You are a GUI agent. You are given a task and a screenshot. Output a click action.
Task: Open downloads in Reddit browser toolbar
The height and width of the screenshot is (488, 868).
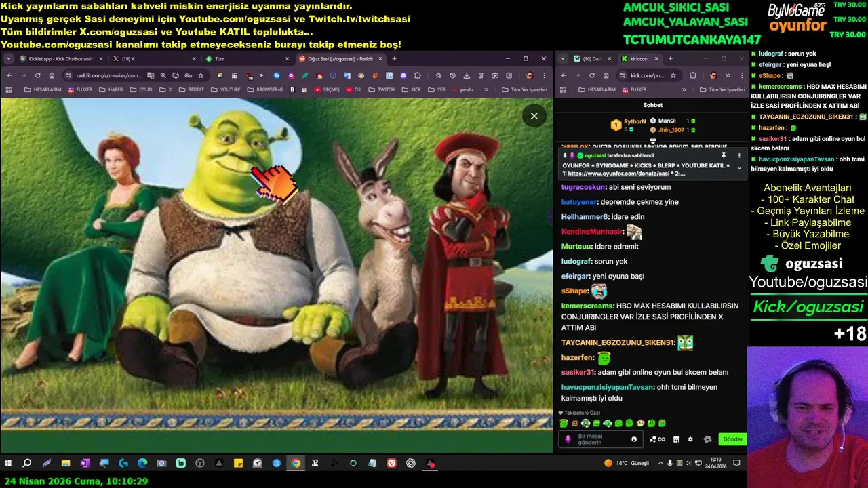[x=467, y=75]
